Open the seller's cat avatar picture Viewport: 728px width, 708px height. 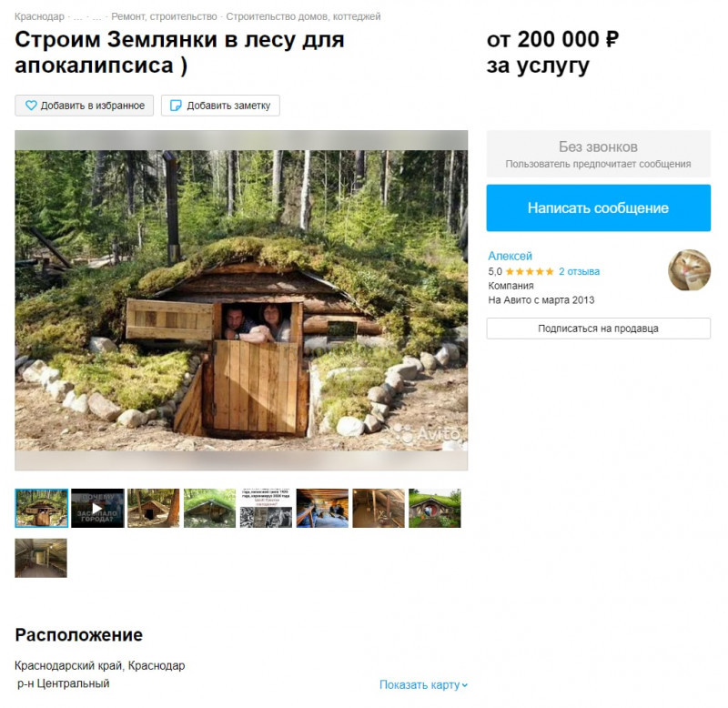[x=689, y=269]
